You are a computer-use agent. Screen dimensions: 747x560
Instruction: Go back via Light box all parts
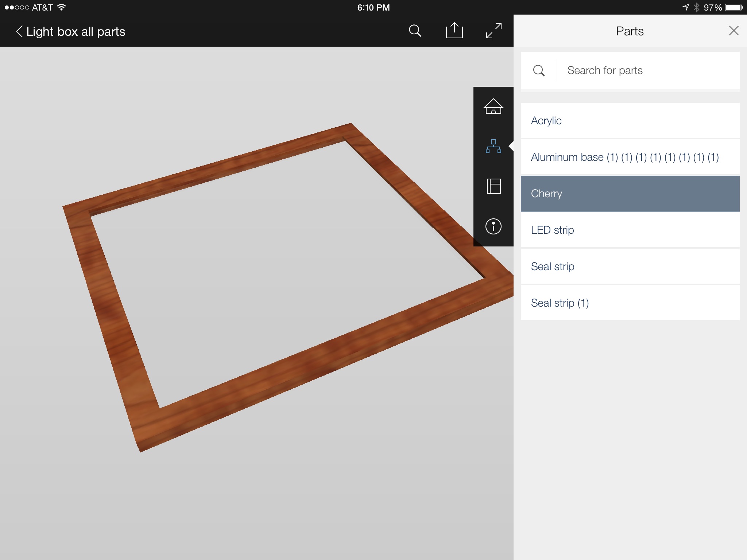[x=76, y=31]
